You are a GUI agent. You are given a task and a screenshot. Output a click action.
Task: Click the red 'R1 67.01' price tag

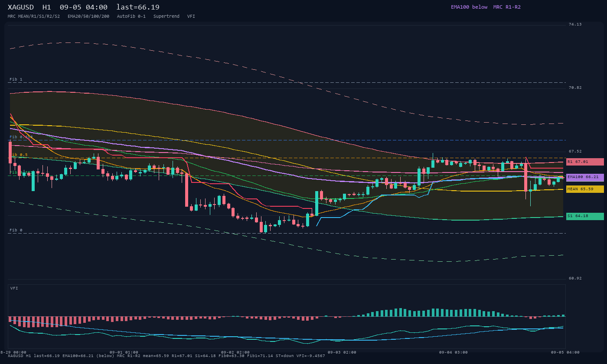coord(585,162)
